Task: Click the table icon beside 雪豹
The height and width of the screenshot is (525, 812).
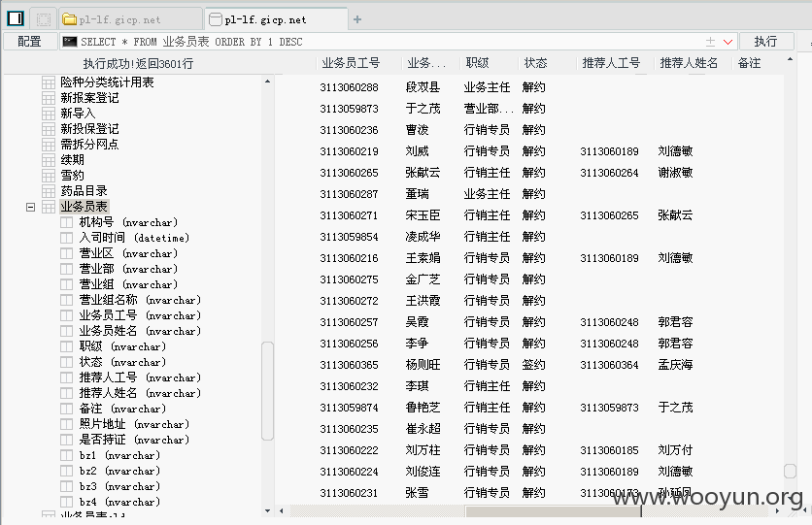Action: 49,176
